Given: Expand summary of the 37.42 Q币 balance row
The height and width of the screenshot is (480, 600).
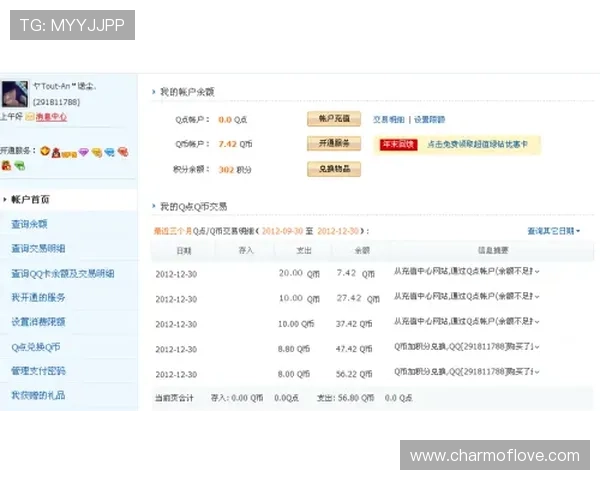Looking at the screenshot, I should point(537,322).
